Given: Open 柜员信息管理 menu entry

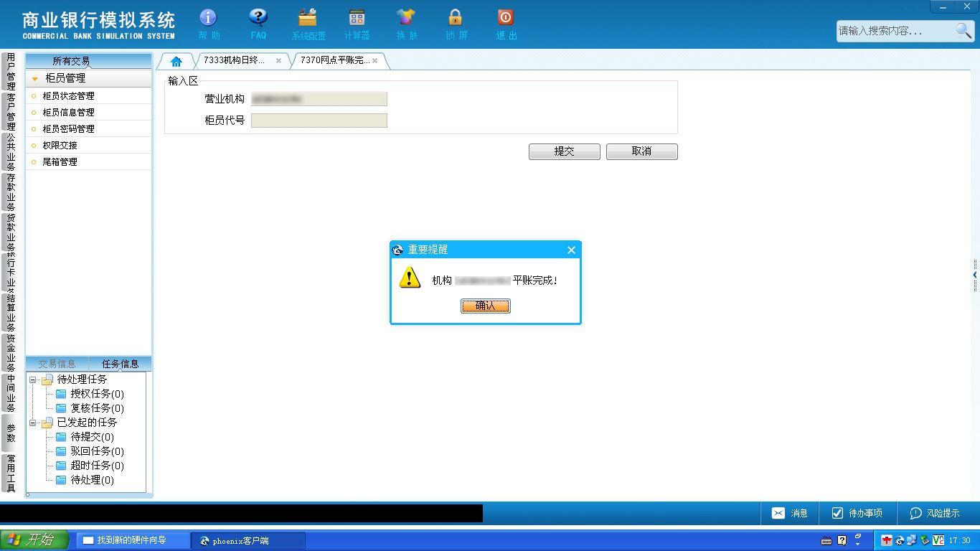Looking at the screenshot, I should click(89, 112).
